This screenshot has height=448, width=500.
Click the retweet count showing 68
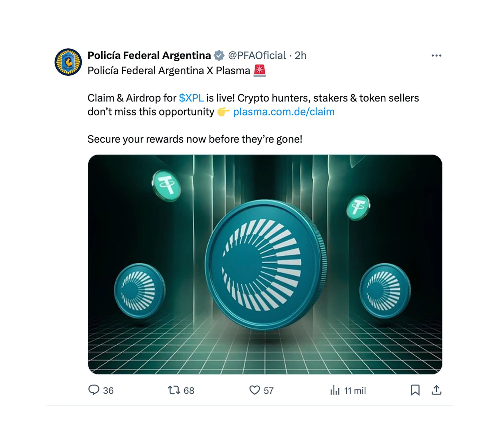(x=189, y=390)
